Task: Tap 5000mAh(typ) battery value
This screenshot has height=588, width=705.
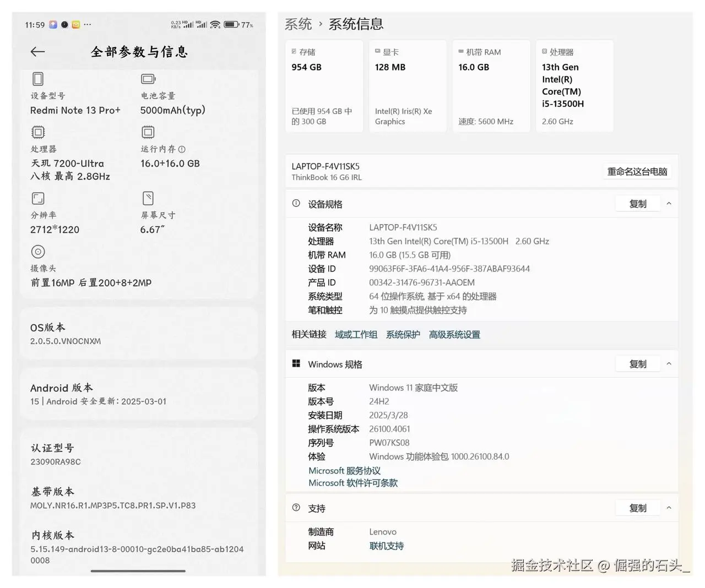Action: click(173, 110)
